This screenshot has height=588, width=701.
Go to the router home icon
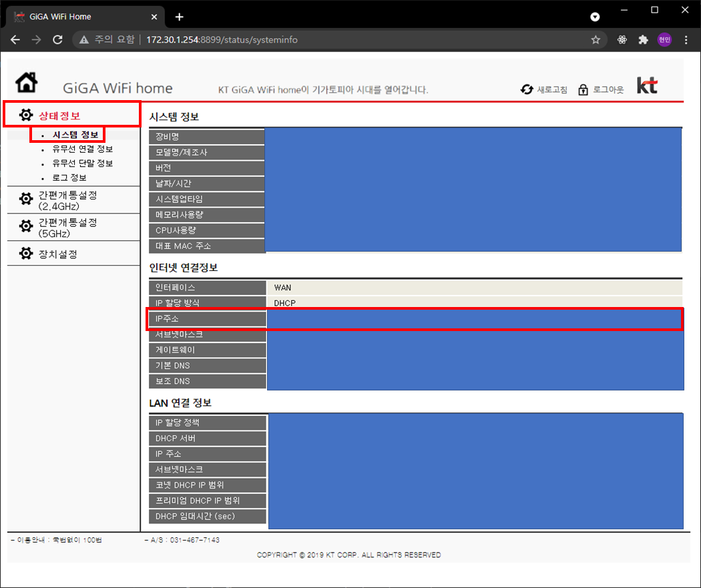[27, 82]
